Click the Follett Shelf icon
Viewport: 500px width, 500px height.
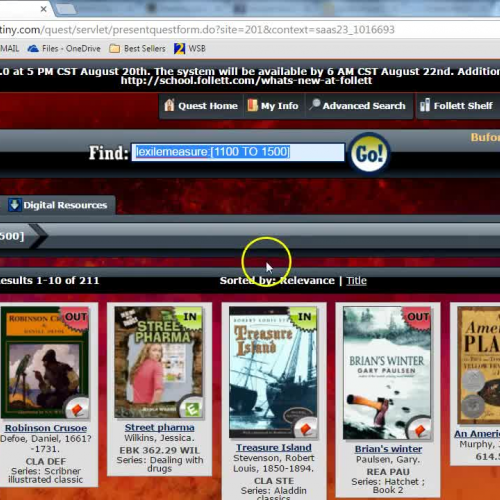coord(425,105)
